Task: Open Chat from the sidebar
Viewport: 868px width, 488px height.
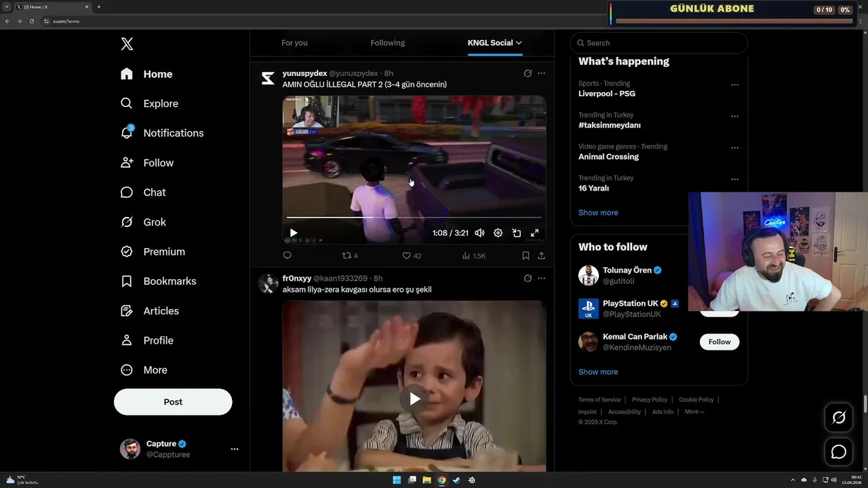Action: click(143, 192)
